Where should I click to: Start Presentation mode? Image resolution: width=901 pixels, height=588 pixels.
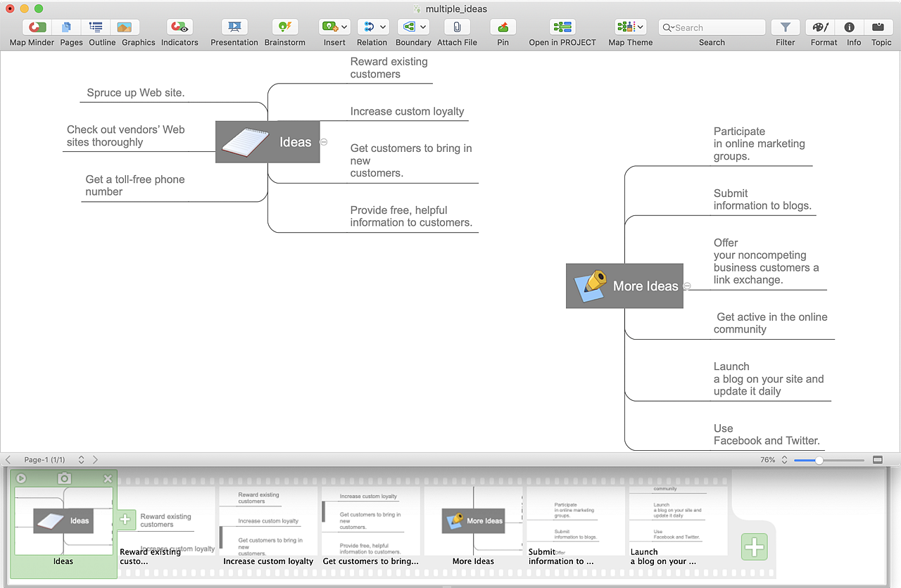[x=234, y=27]
